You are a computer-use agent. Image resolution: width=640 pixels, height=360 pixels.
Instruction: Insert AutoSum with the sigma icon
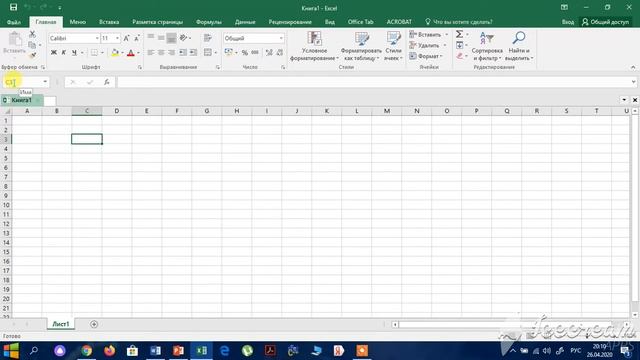tap(460, 34)
